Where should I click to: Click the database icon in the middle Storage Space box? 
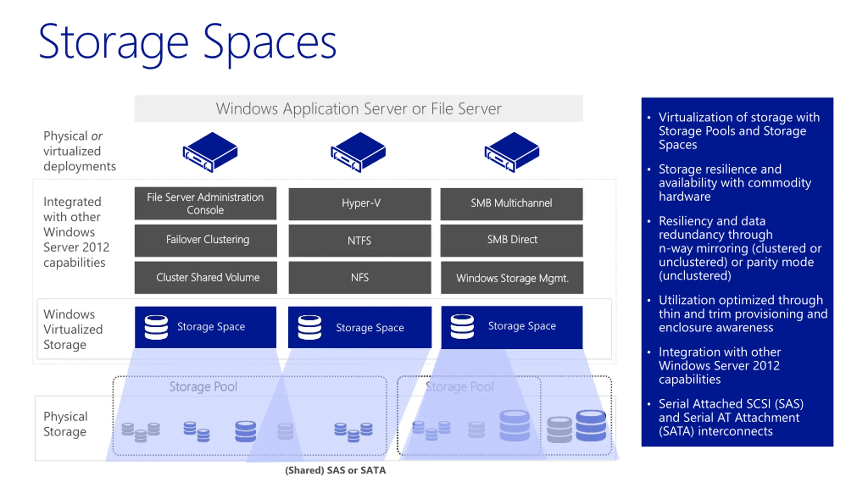click(310, 327)
